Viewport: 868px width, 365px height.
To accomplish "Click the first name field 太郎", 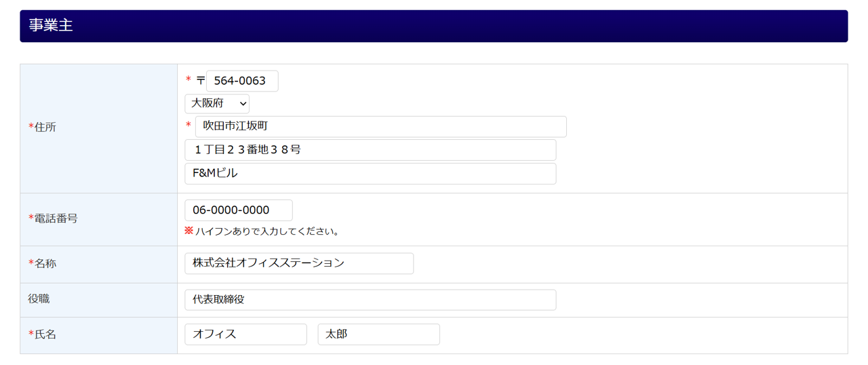I will click(x=378, y=334).
